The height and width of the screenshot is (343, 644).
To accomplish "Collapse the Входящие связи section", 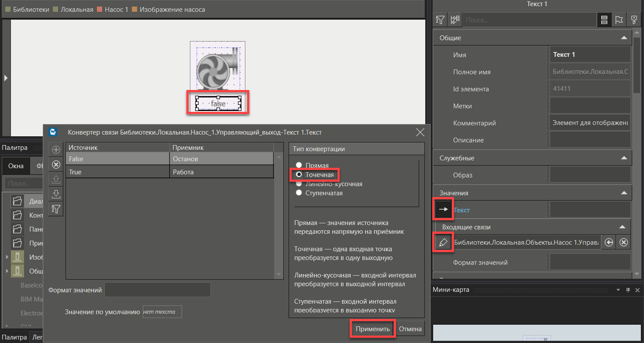I will [x=622, y=227].
